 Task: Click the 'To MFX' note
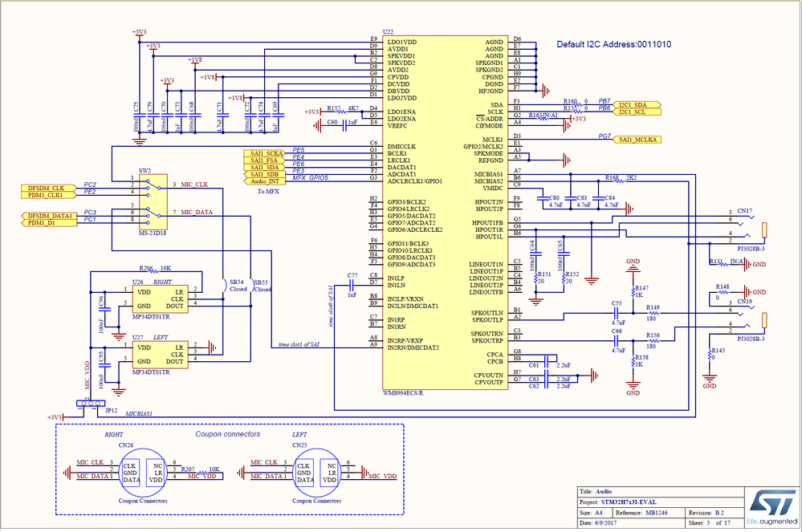point(268,192)
